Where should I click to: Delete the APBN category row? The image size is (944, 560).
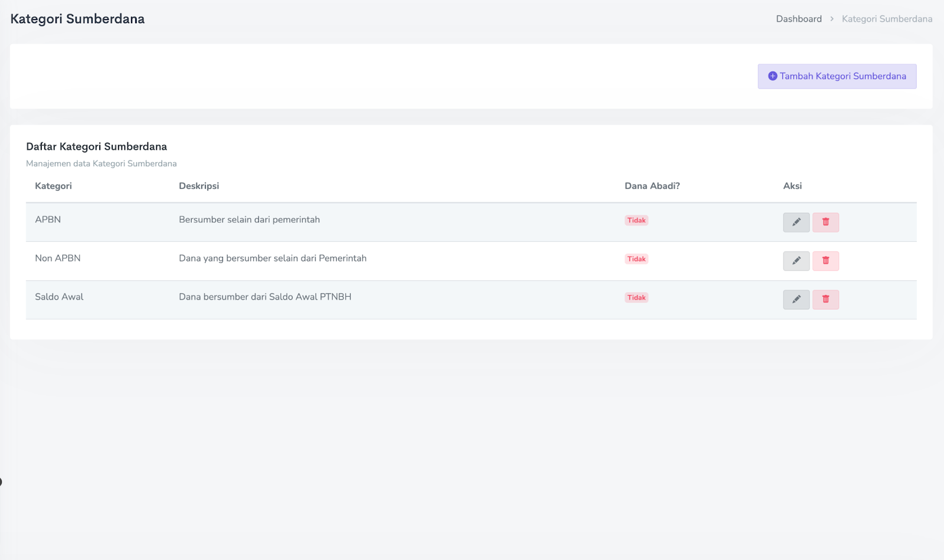[825, 222]
